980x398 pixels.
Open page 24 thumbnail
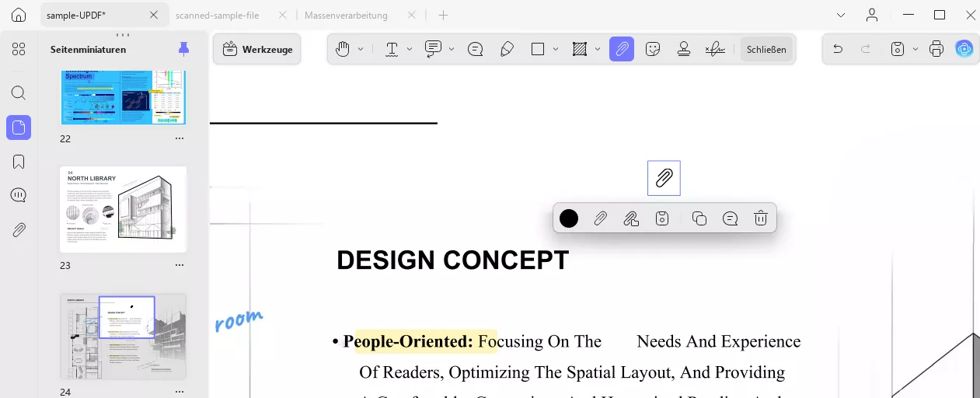[124, 336]
